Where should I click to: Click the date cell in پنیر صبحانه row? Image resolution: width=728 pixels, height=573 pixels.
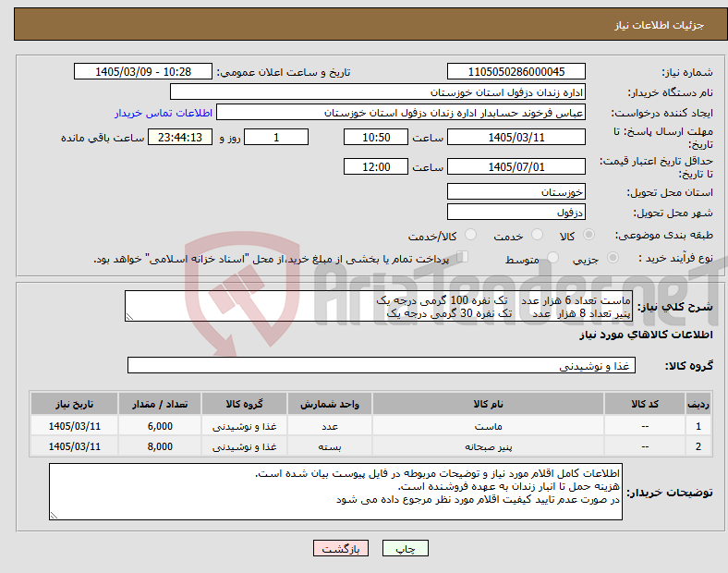(x=74, y=446)
